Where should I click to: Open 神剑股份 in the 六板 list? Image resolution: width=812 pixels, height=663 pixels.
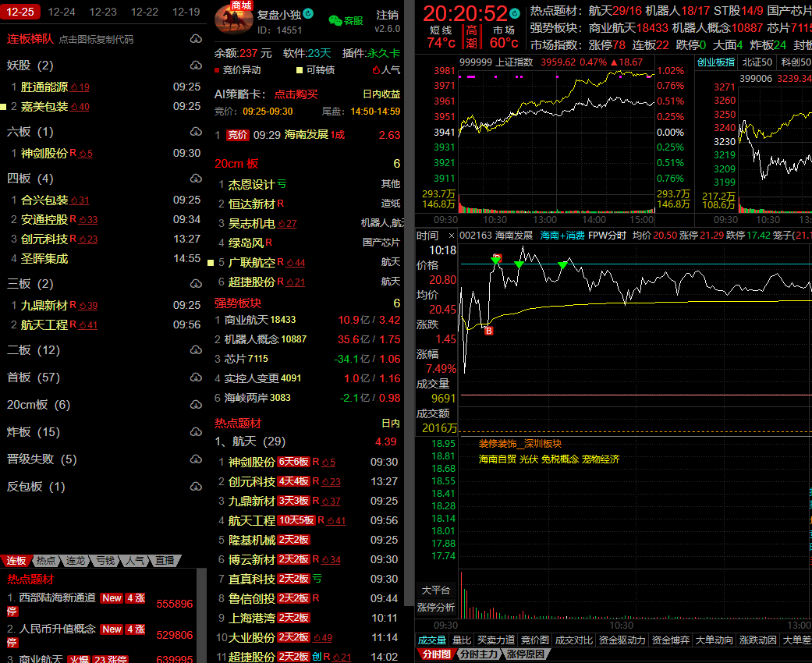tap(44, 154)
